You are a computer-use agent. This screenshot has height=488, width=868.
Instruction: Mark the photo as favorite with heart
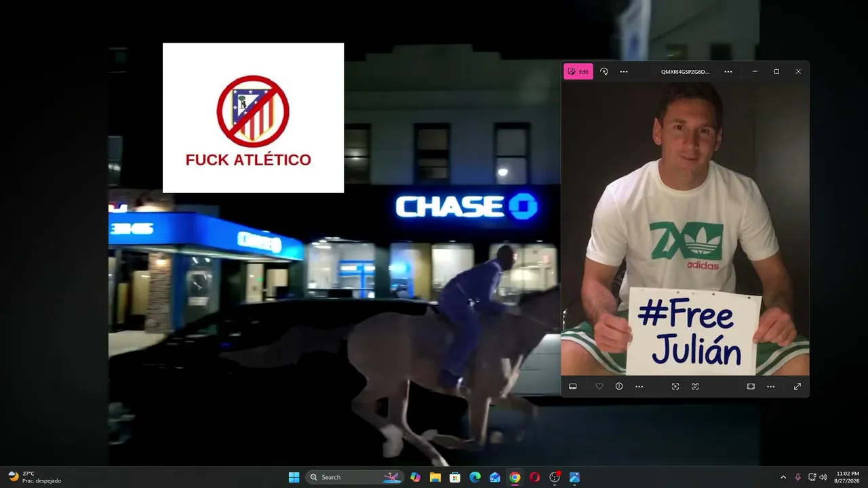coord(599,386)
